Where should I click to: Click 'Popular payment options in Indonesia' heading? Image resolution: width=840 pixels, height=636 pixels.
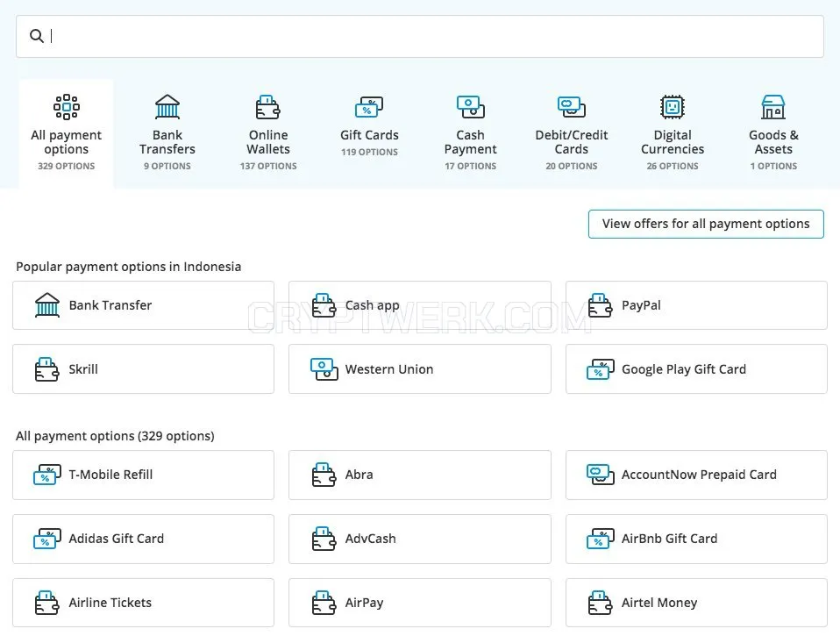tap(129, 267)
